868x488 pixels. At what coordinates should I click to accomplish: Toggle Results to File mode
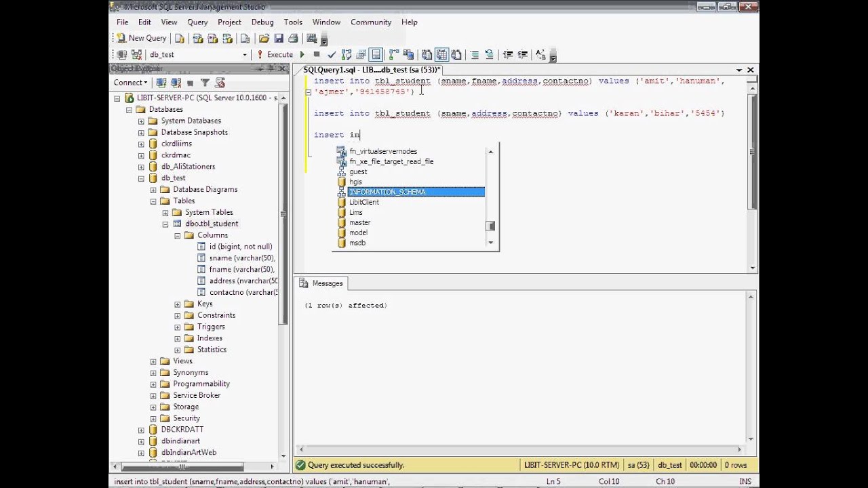pos(456,54)
